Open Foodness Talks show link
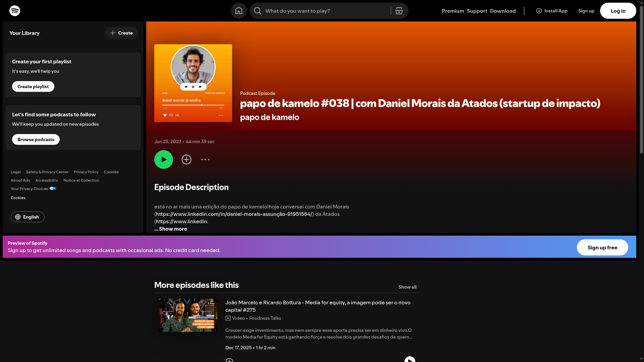 point(265,318)
